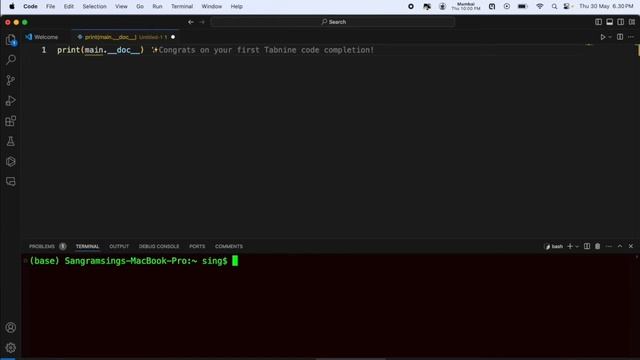
Task: Close the unsaved Untitled-1 tab dot
Action: [x=173, y=37]
